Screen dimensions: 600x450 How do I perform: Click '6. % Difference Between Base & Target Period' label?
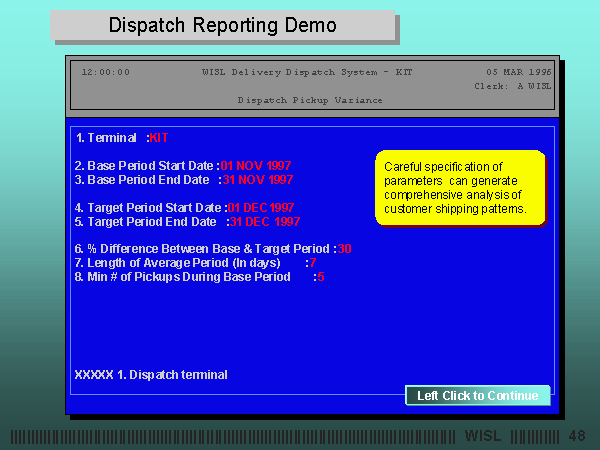click(202, 249)
